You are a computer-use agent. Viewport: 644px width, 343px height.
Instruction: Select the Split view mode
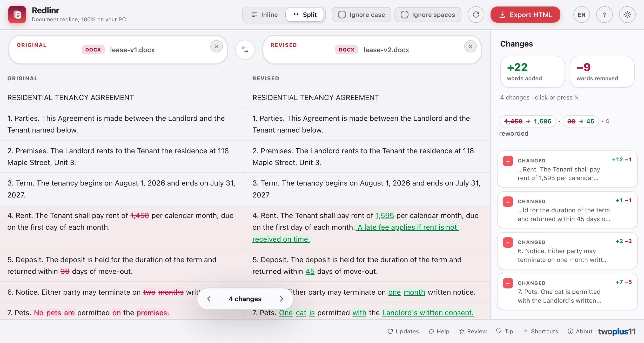pyautogui.click(x=305, y=15)
